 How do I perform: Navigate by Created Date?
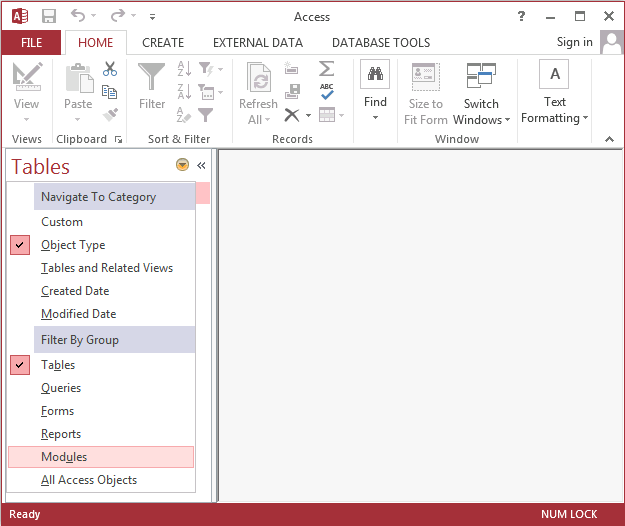pyautogui.click(x=102, y=291)
